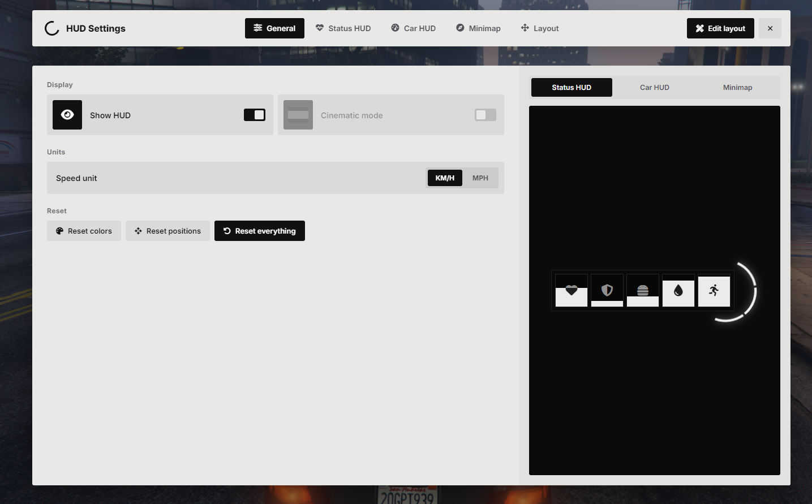
Task: Click Reset positions button
Action: pos(167,231)
